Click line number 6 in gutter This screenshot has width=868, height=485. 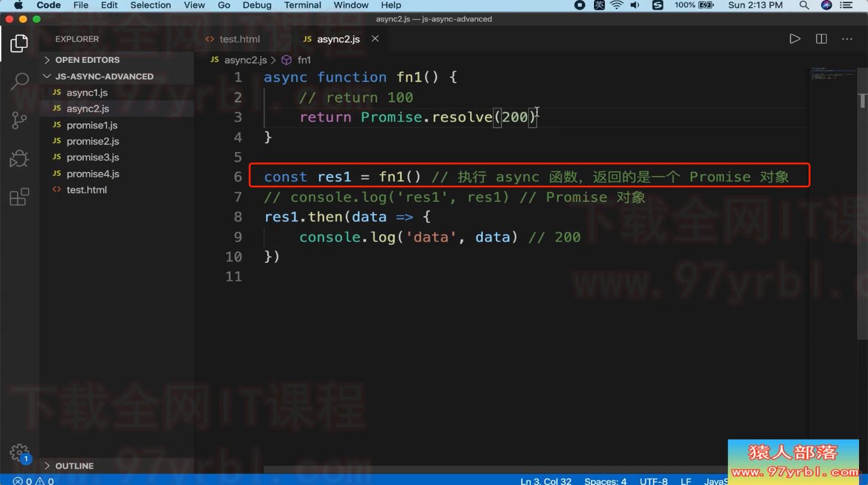(238, 177)
